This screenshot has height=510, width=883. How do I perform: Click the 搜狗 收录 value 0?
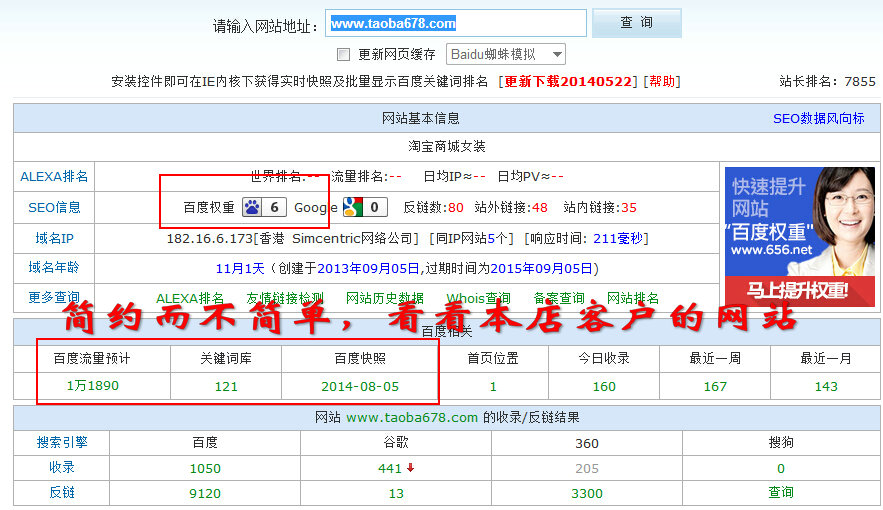[781, 468]
